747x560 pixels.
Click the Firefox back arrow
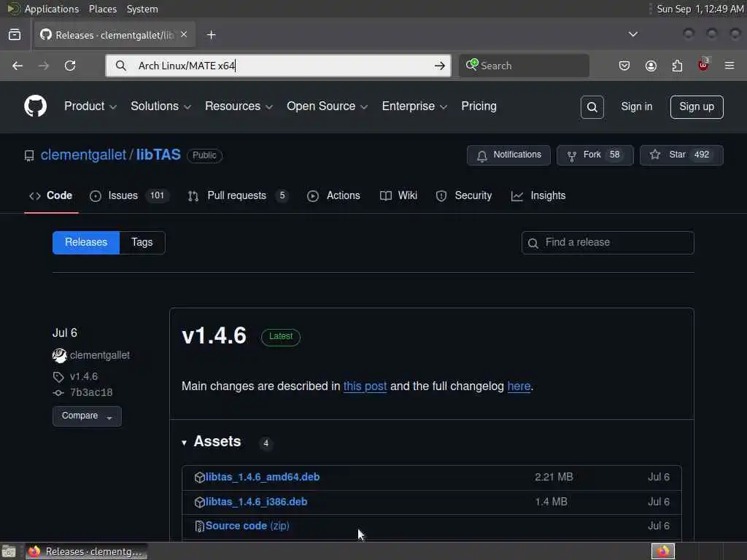tap(18, 66)
